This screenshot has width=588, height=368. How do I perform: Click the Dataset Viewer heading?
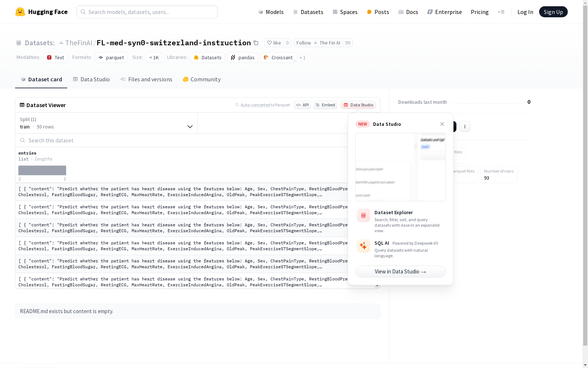(x=46, y=105)
